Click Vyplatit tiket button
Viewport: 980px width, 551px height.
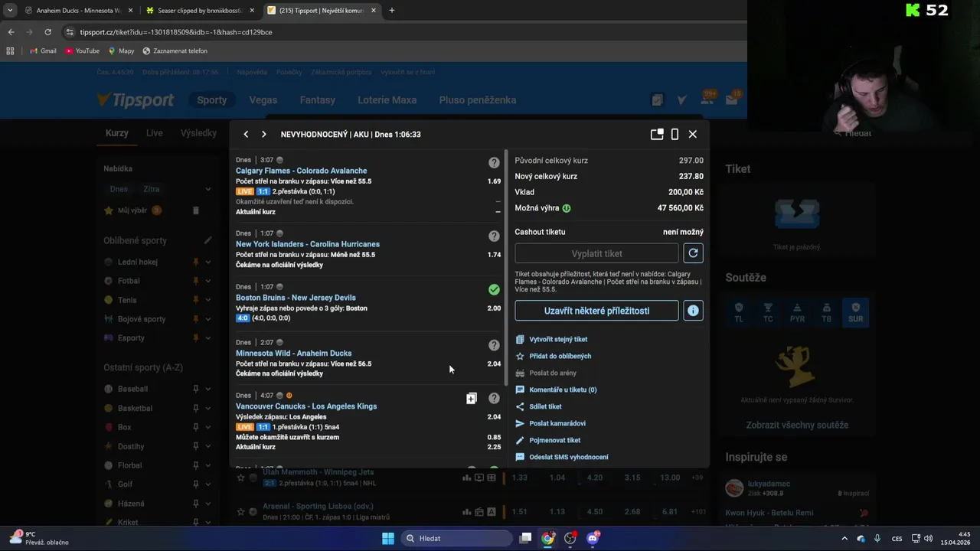(596, 253)
